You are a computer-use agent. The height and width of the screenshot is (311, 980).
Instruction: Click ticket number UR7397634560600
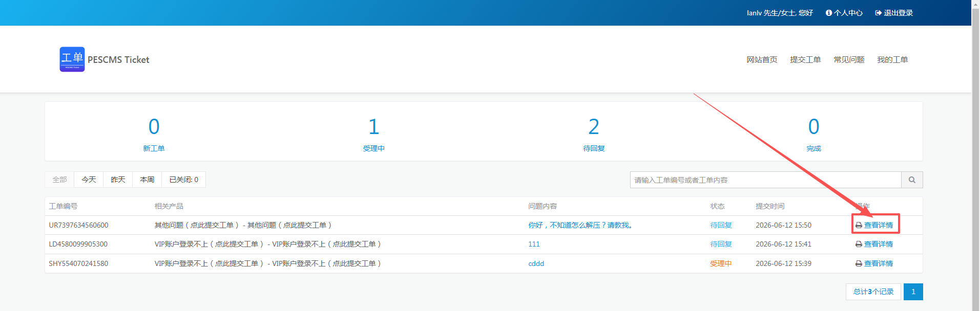click(78, 225)
